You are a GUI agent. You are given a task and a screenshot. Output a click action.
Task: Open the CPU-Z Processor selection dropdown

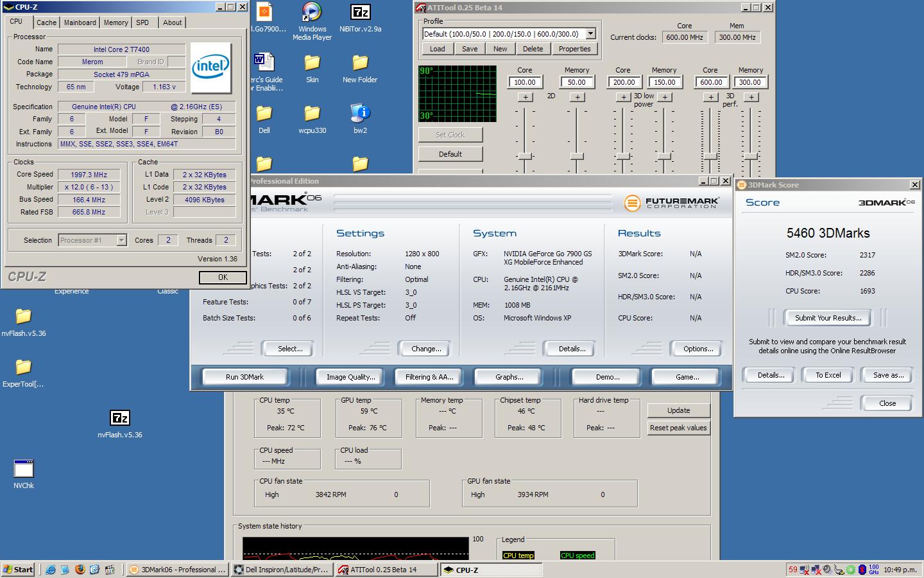click(x=121, y=240)
